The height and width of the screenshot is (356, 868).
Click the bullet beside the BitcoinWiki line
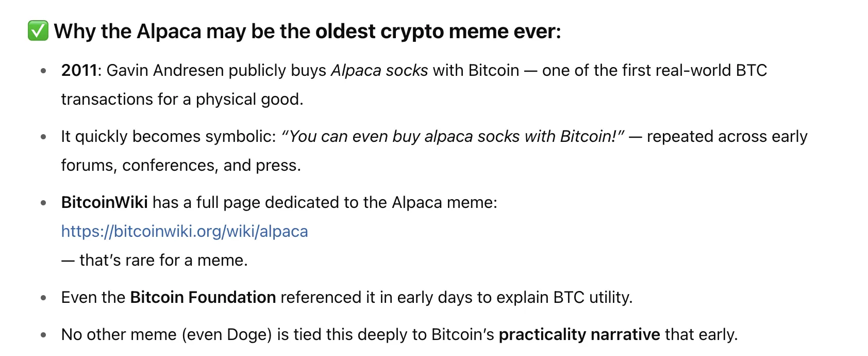pos(44,203)
